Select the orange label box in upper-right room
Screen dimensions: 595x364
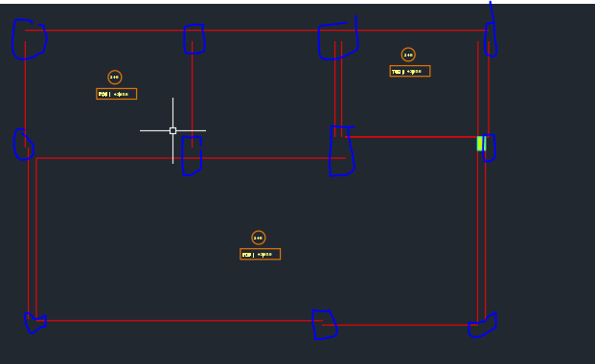point(410,71)
